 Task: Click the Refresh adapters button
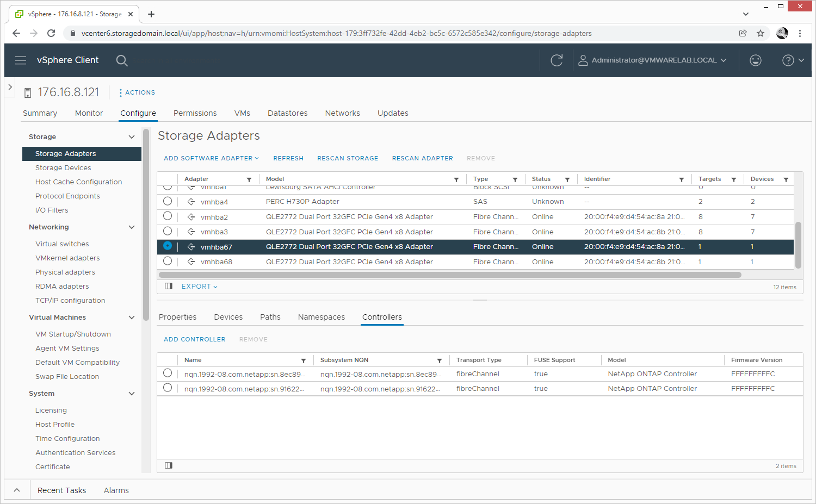pyautogui.click(x=288, y=158)
